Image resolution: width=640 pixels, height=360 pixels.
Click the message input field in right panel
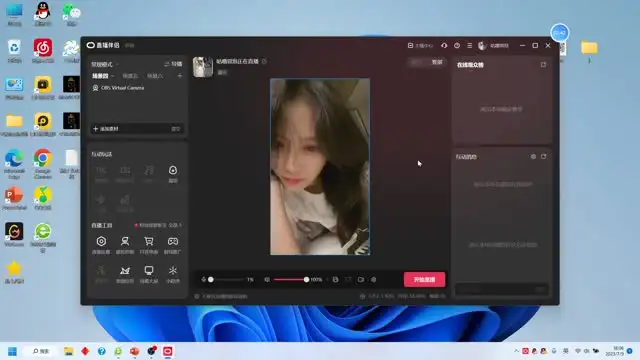pyautogui.click(x=502, y=289)
